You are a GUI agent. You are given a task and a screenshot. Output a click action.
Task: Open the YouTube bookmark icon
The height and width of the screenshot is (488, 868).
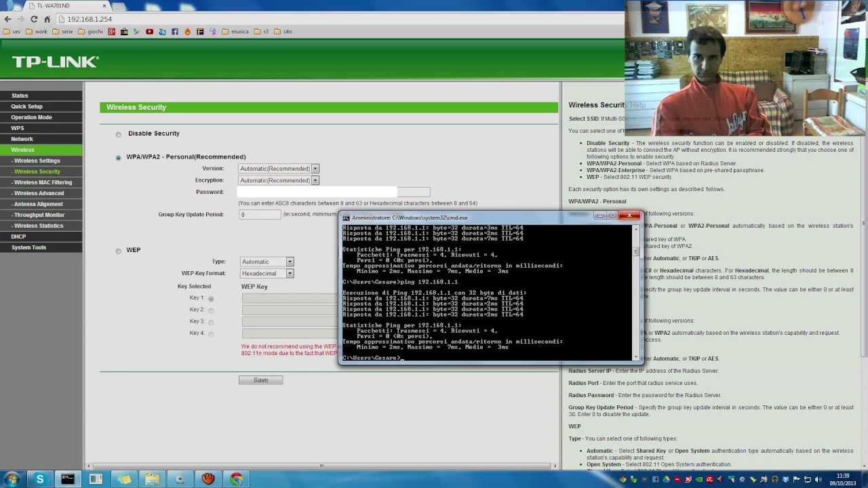pos(149,31)
